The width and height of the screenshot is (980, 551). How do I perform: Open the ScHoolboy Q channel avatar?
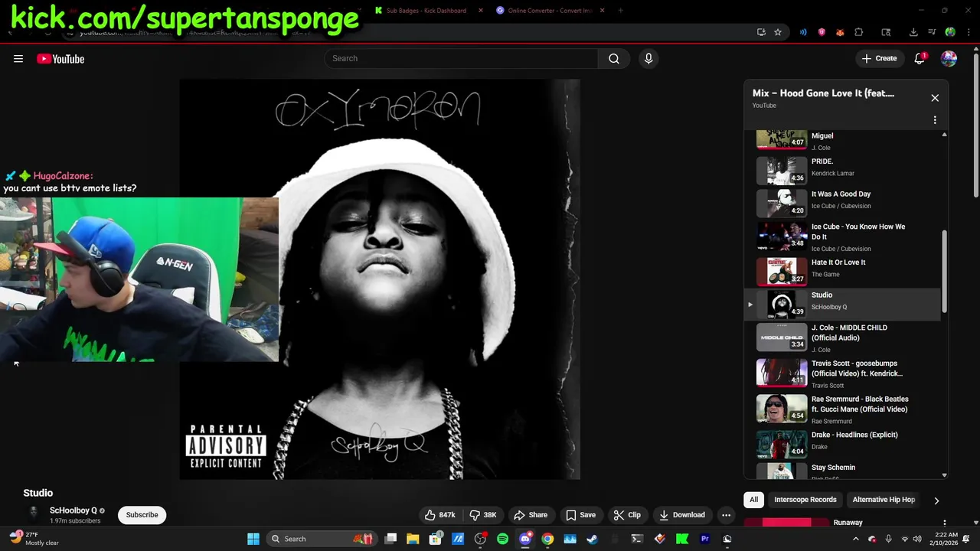tap(34, 514)
